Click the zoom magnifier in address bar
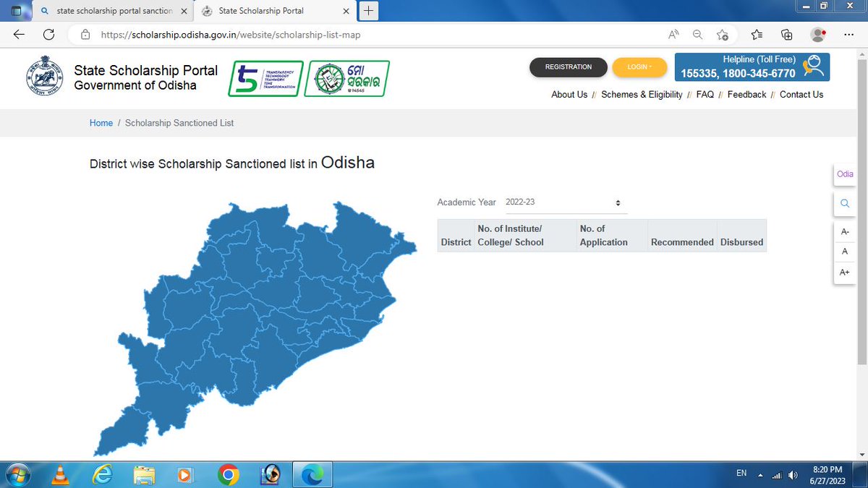Screen dimensions: 868x488 pos(697,34)
